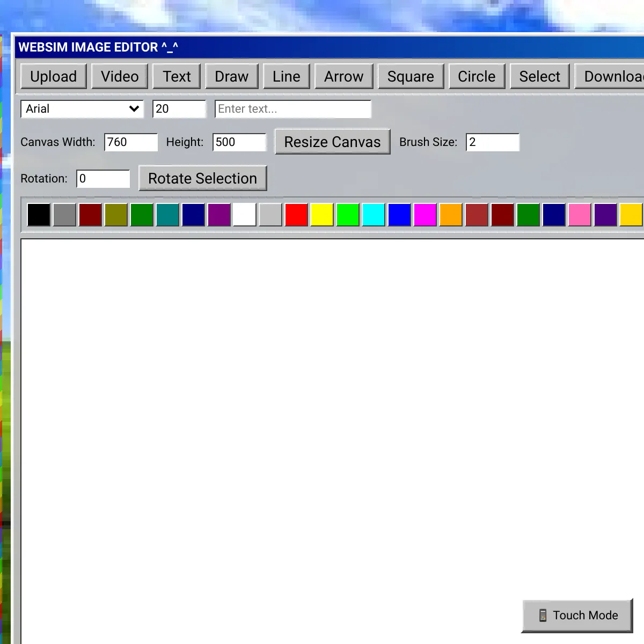Select the Draw tool
The image size is (644, 644).
tap(231, 76)
